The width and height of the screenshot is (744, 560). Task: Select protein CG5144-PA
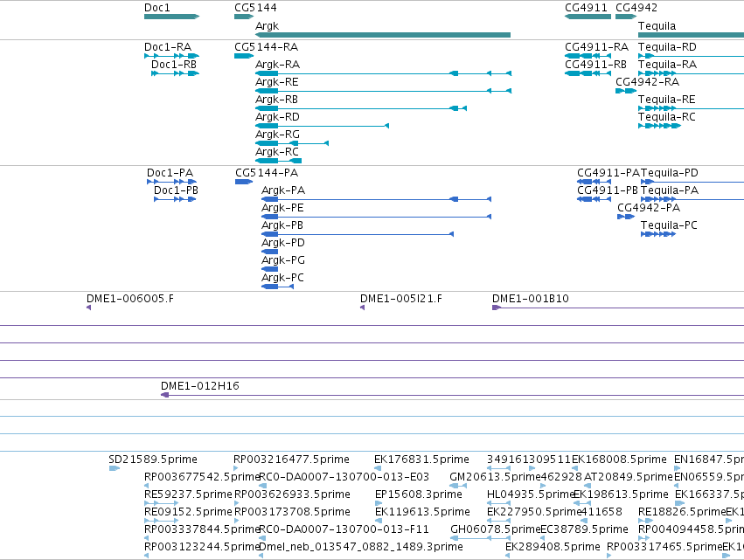[x=267, y=173]
